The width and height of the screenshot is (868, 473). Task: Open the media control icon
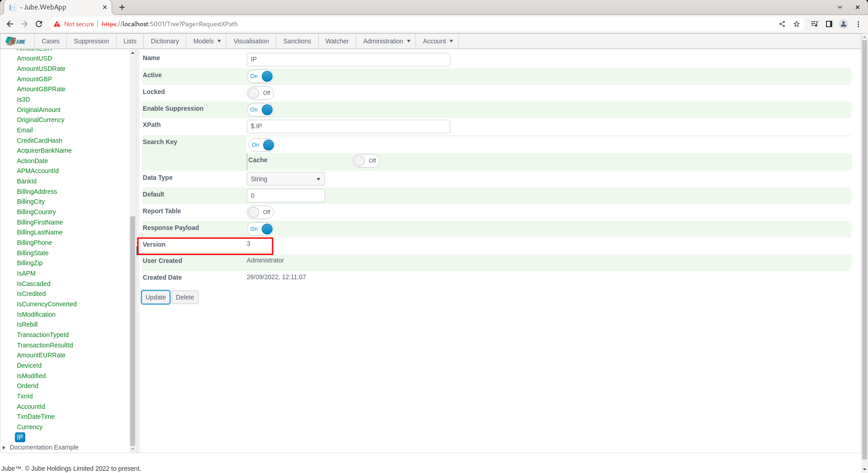point(815,24)
